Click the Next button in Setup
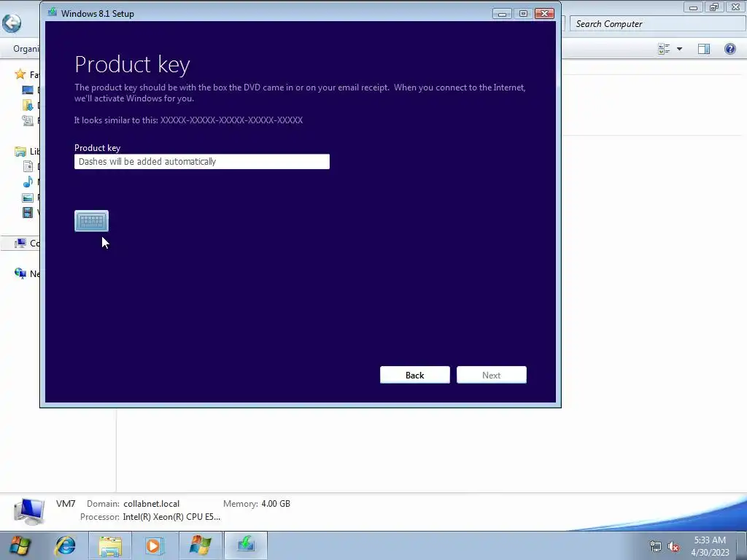The image size is (747, 560). tap(492, 375)
